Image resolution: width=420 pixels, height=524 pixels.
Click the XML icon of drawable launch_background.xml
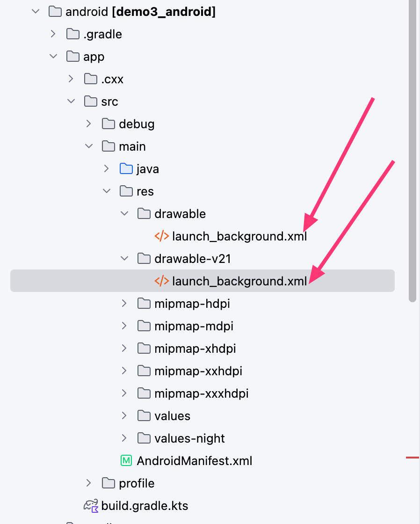[162, 236]
